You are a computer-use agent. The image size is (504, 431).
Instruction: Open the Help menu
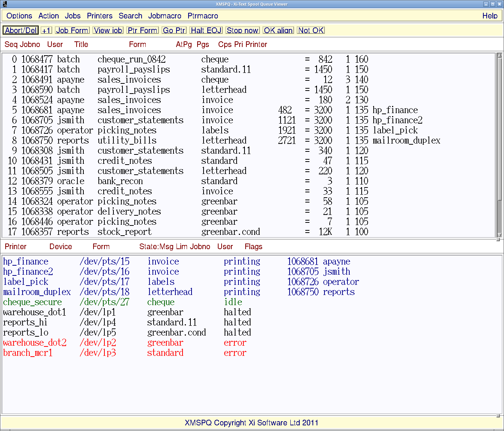coord(490,16)
